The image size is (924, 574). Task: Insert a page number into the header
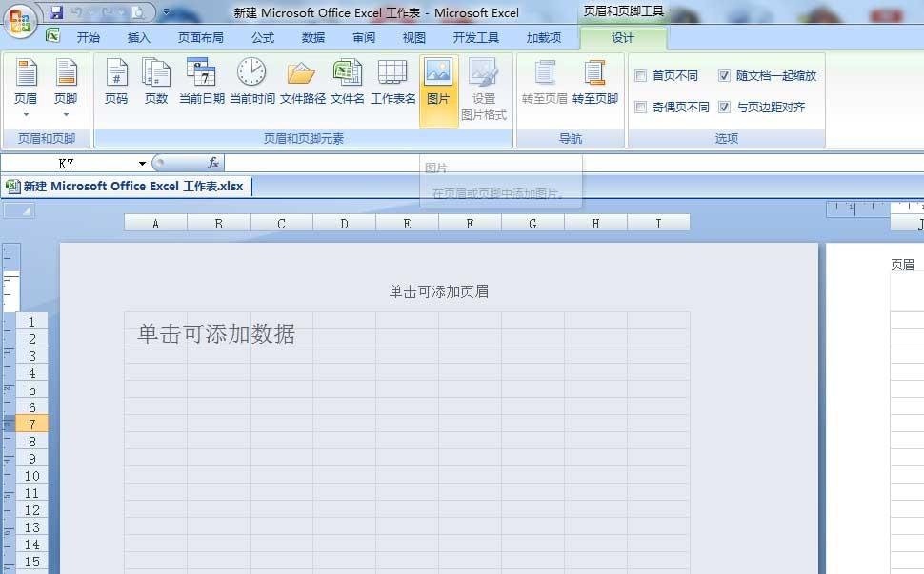[x=115, y=83]
